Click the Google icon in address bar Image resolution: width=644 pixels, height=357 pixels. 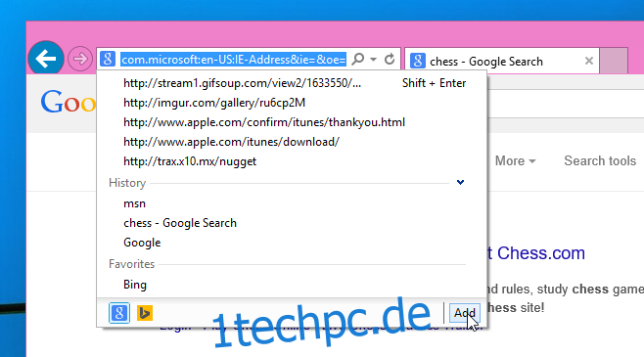pos(108,59)
